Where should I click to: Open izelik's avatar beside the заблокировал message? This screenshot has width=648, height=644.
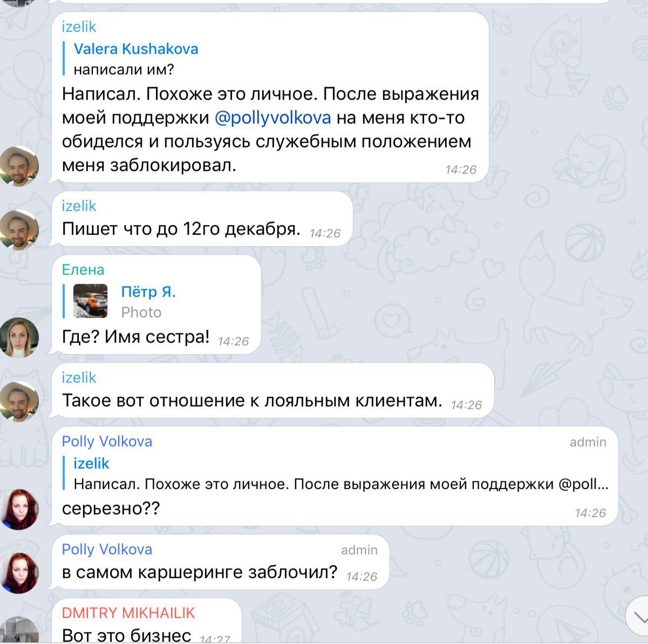coord(19,166)
